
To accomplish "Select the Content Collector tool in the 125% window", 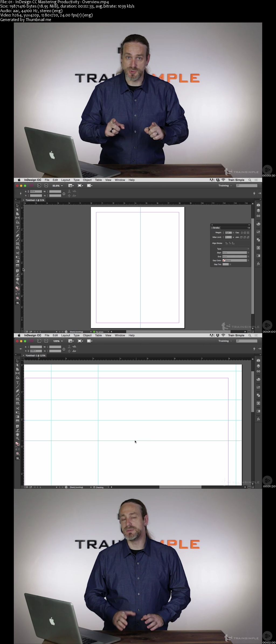I will point(18,377).
